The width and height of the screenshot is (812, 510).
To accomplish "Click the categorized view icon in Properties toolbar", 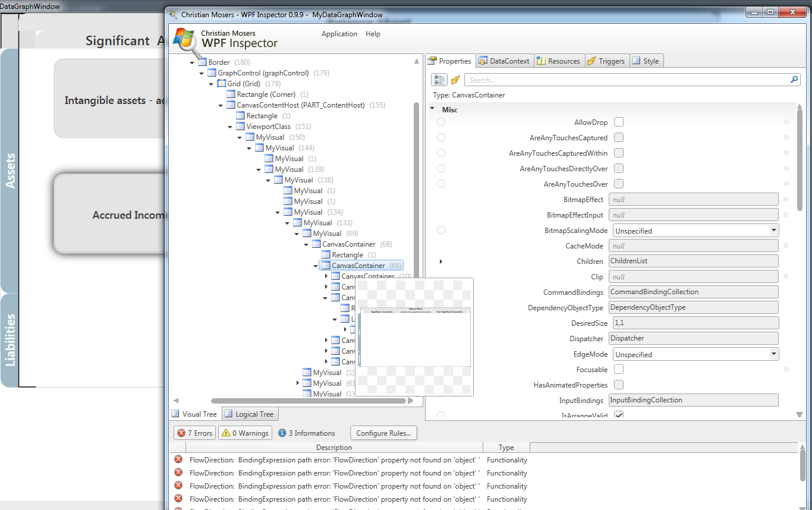I will [x=439, y=80].
